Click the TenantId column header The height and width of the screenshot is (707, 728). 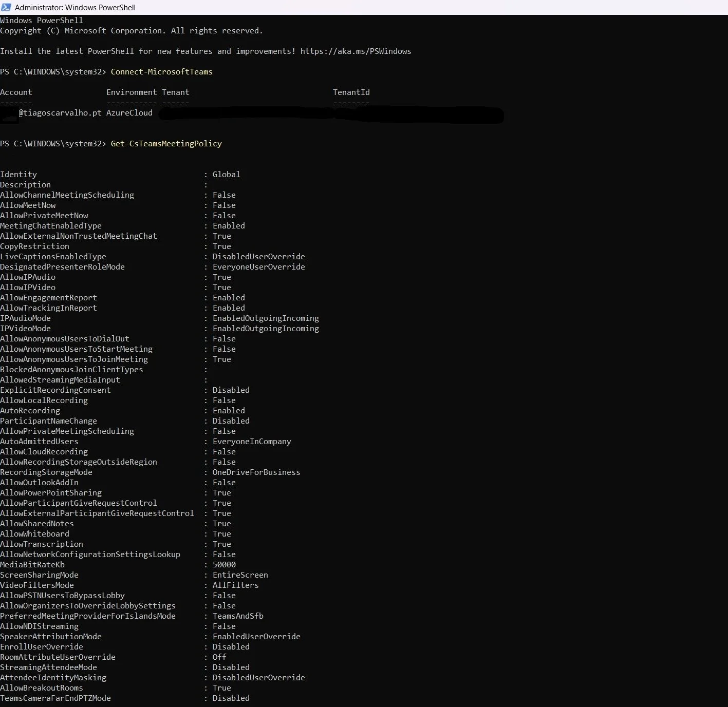pyautogui.click(x=351, y=92)
